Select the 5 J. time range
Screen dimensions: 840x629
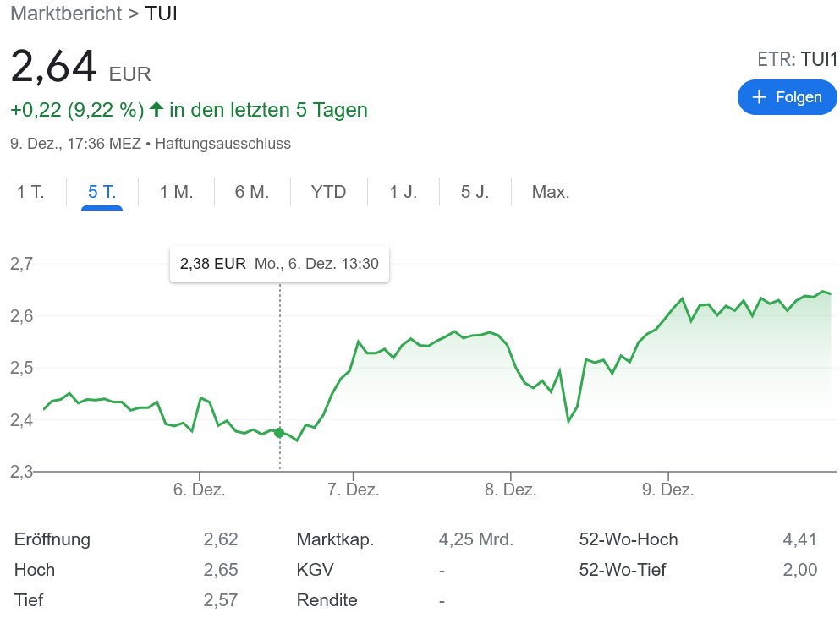point(475,192)
